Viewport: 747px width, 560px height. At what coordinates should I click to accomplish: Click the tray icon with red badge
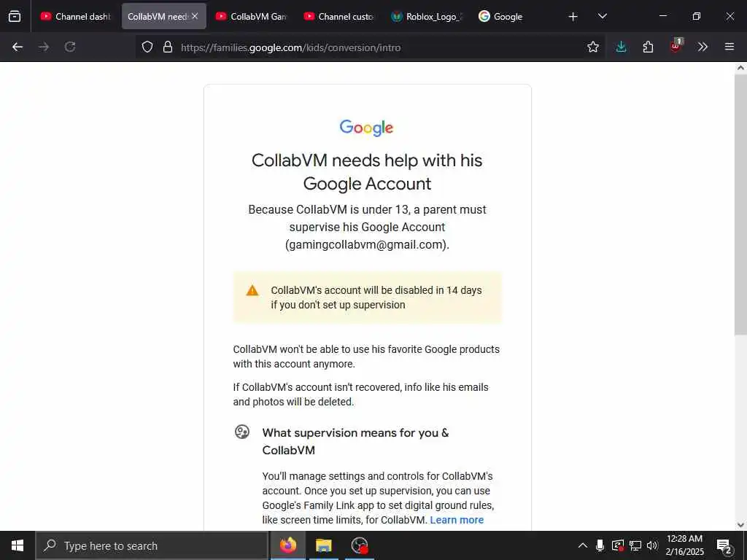click(618, 545)
